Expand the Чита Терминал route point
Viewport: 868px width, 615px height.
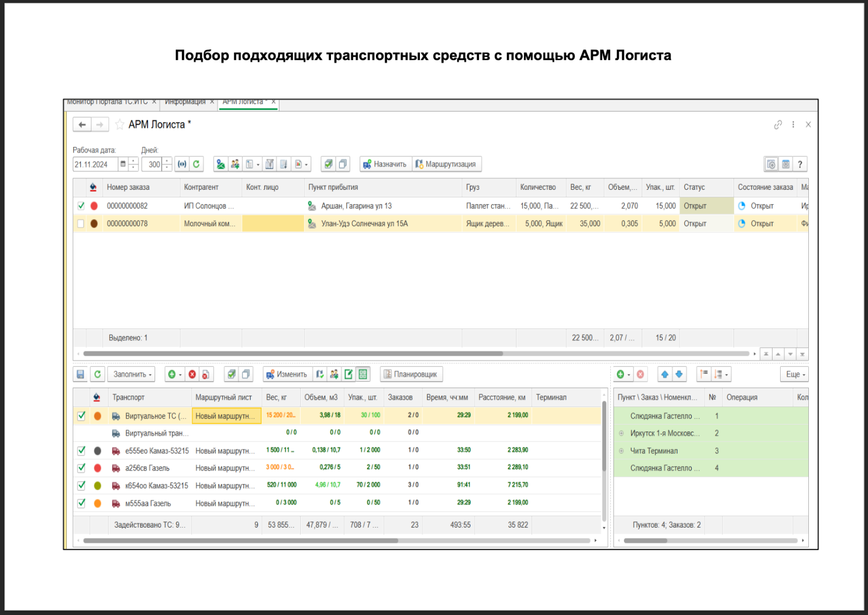pyautogui.click(x=621, y=451)
